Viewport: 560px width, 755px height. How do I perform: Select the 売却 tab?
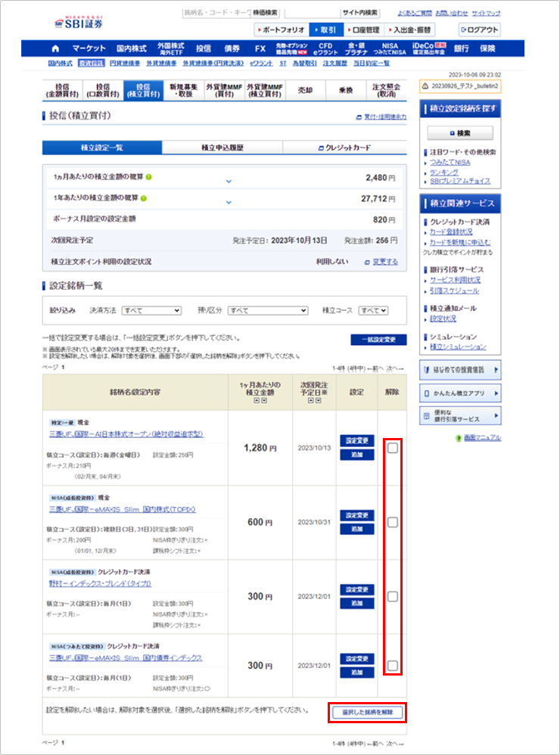pos(305,90)
